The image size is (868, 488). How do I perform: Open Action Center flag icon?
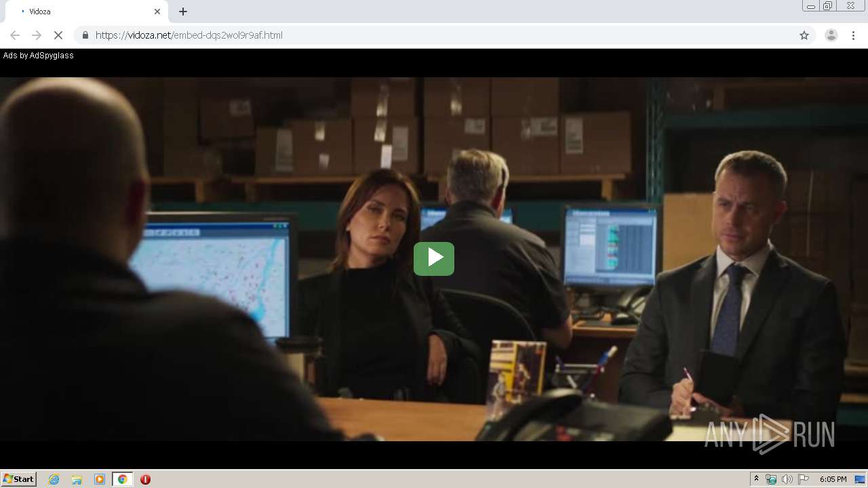tap(804, 479)
